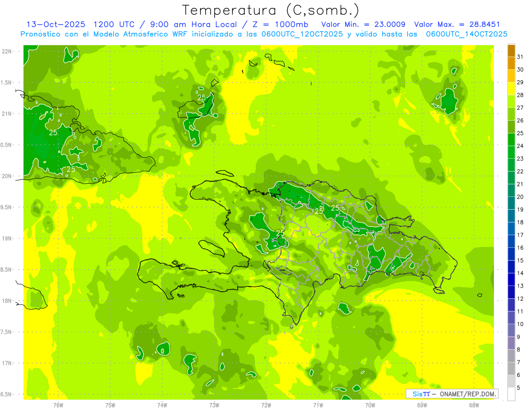Click the "19N" latitude axis label

tap(7, 239)
